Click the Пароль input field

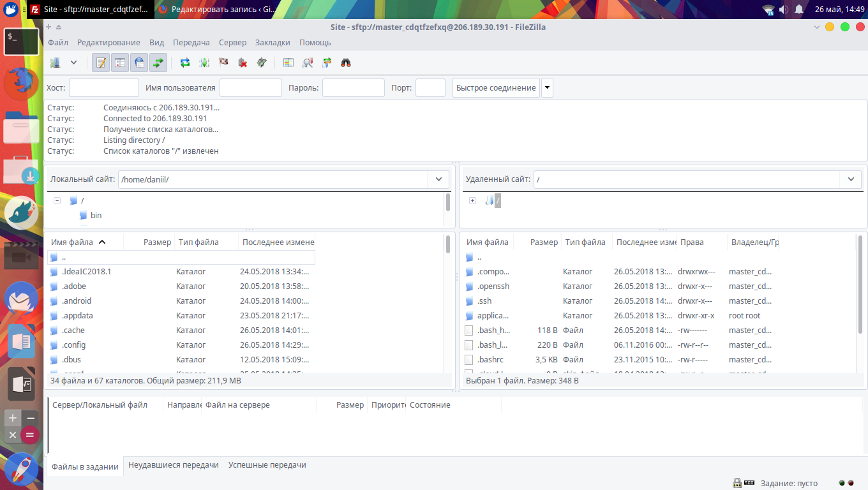pos(354,88)
